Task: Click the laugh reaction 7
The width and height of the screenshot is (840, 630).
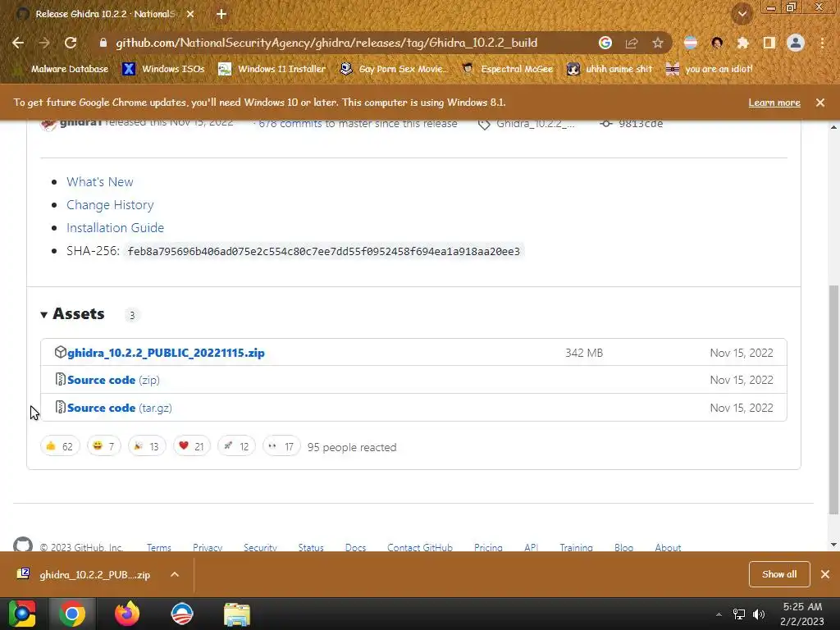Action: [104, 446]
